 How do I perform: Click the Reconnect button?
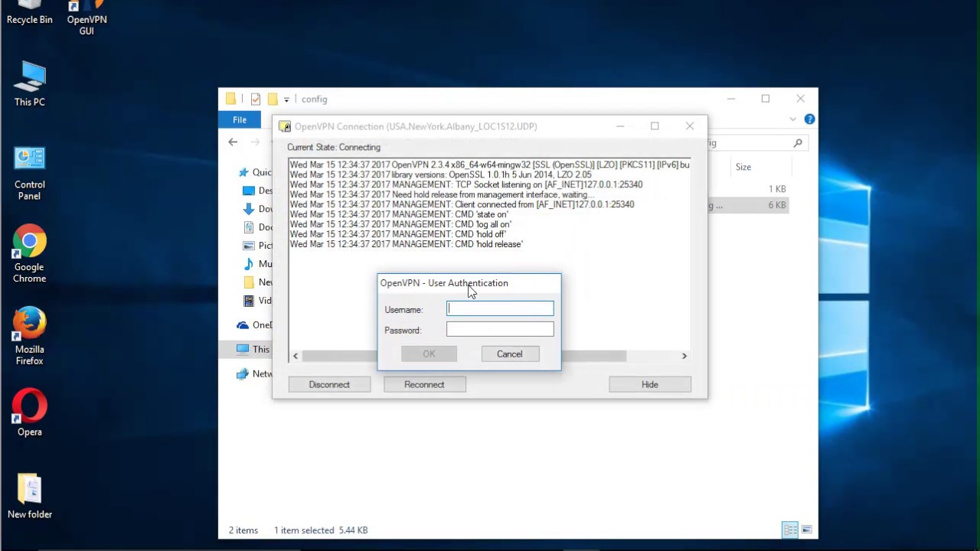[x=424, y=384]
